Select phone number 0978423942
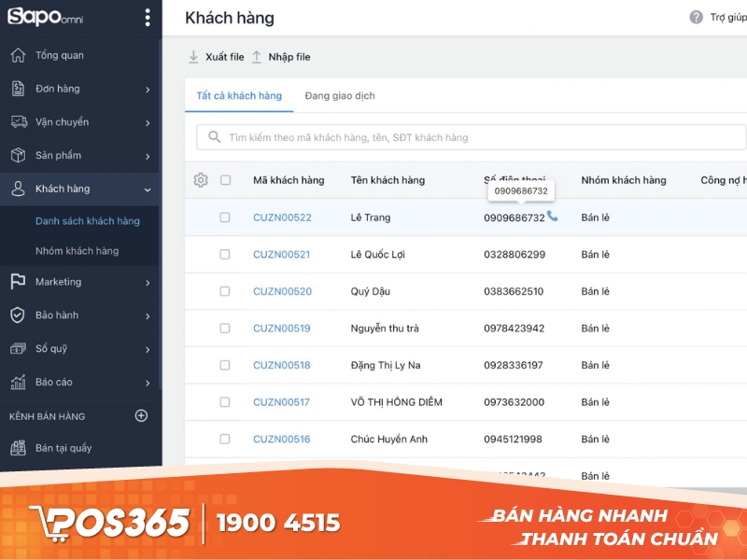Screen dimensions: 747x560 [514, 329]
